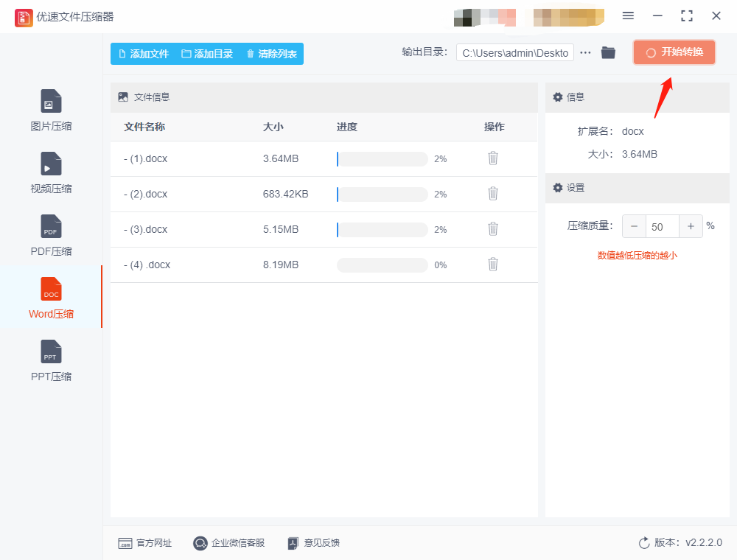The width and height of the screenshot is (737, 560).
Task: Decrease 压缩质量 with the minus stepper
Action: point(635,226)
